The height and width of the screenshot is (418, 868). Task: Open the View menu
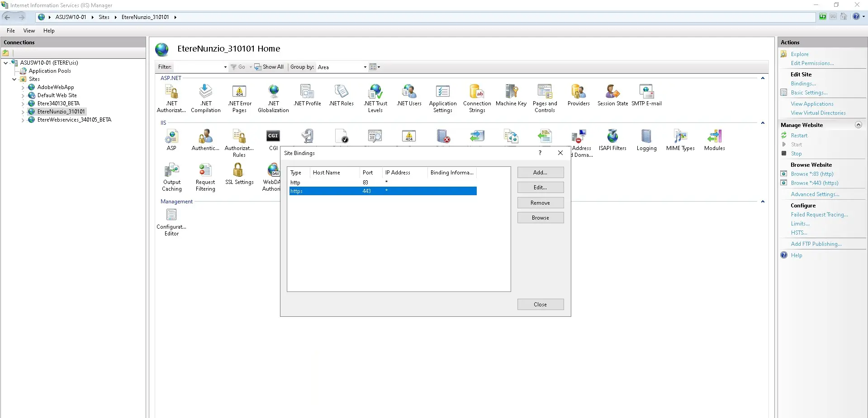(x=29, y=31)
